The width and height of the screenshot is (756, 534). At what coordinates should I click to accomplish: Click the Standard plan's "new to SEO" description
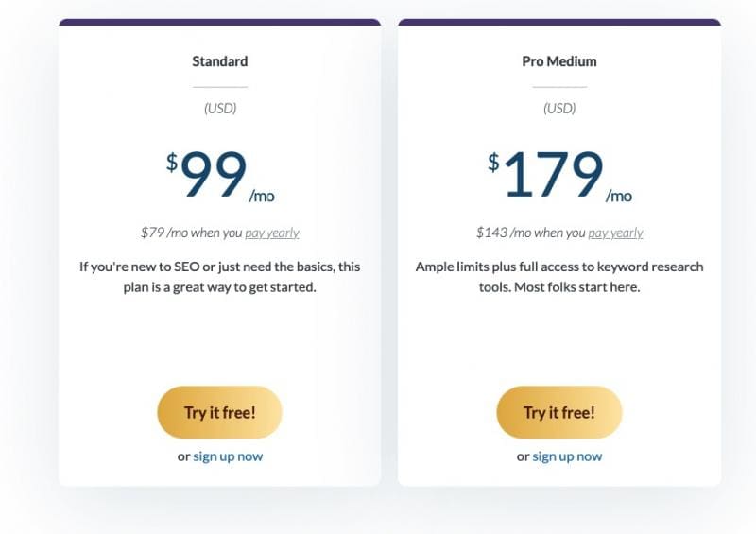click(219, 277)
